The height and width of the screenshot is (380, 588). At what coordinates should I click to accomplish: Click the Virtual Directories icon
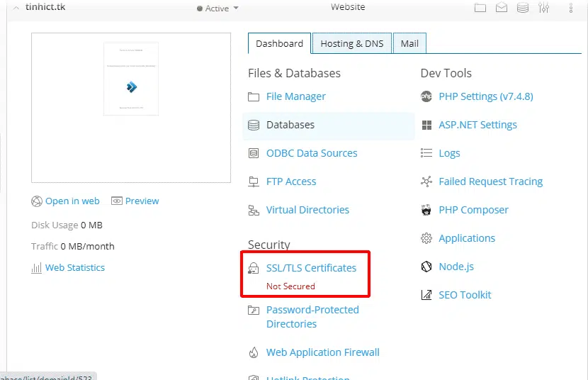[254, 210]
